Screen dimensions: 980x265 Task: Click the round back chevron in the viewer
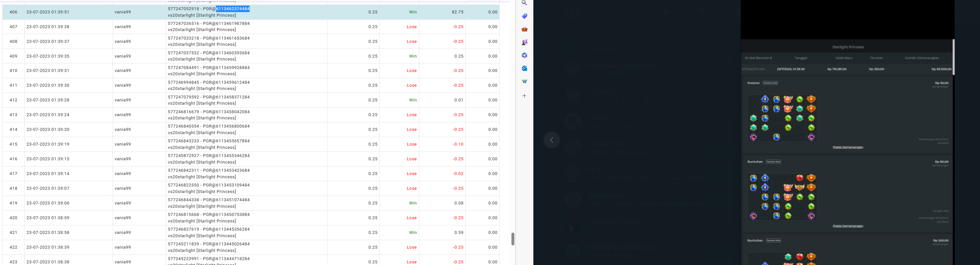(552, 140)
